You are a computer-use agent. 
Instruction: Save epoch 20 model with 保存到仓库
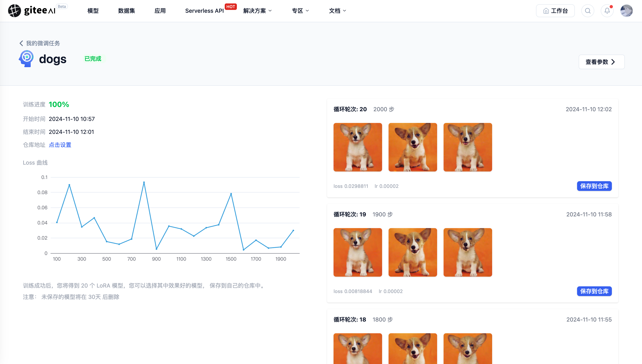coord(594,186)
